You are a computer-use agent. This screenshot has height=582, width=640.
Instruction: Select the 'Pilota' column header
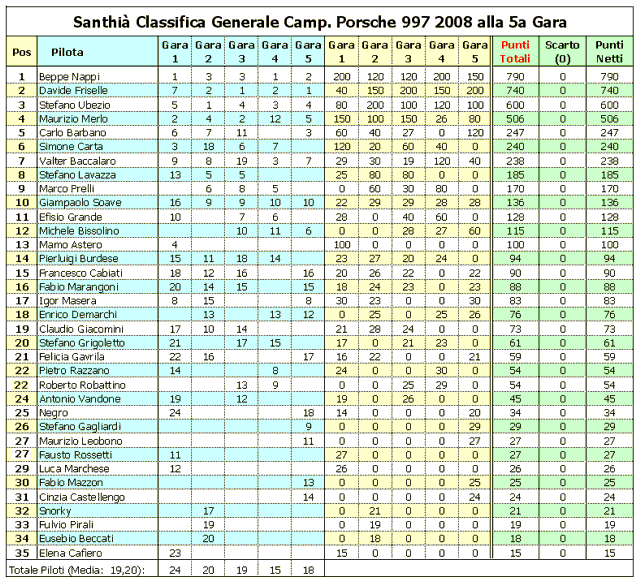pos(67,52)
